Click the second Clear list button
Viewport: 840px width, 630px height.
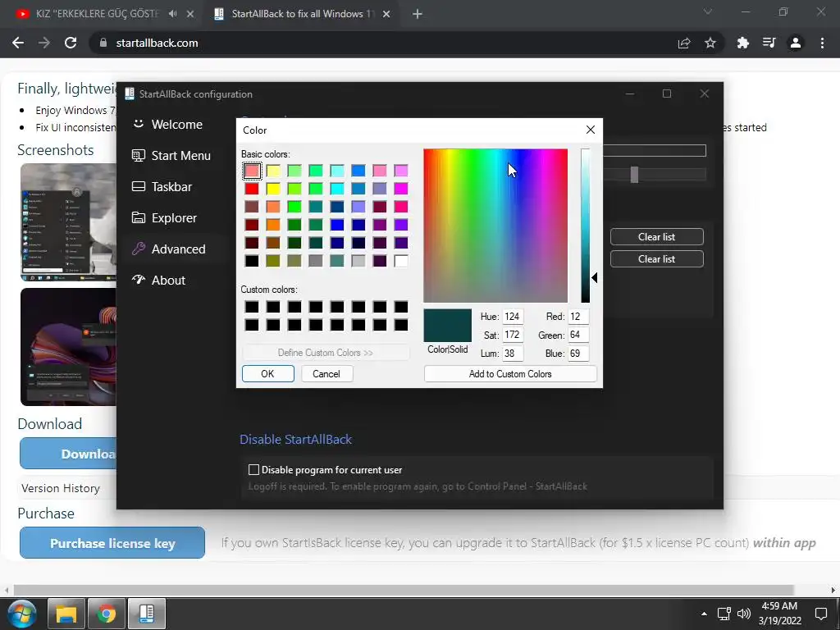pyautogui.click(x=657, y=258)
